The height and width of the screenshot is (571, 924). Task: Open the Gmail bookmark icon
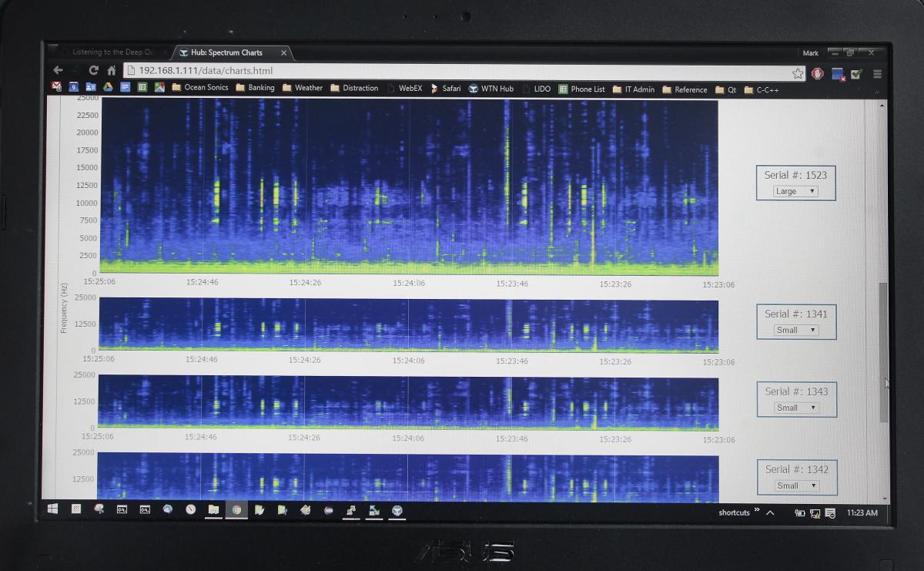point(56,87)
